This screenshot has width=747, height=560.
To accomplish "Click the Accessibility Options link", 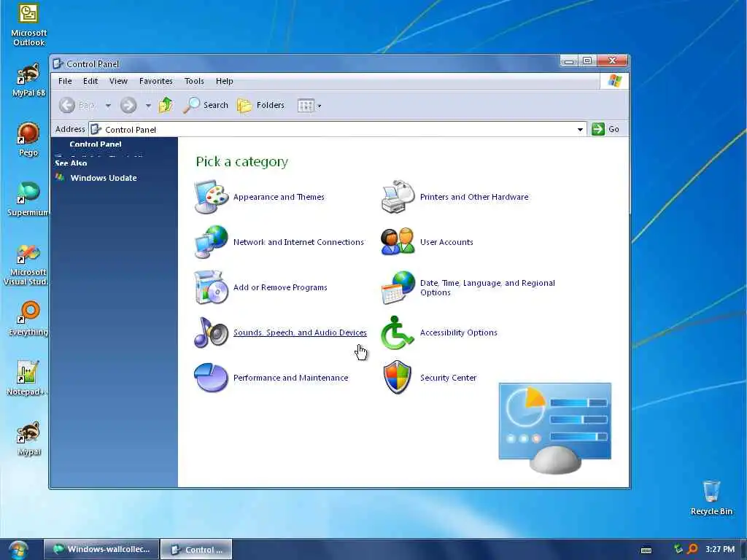I will [x=458, y=332].
